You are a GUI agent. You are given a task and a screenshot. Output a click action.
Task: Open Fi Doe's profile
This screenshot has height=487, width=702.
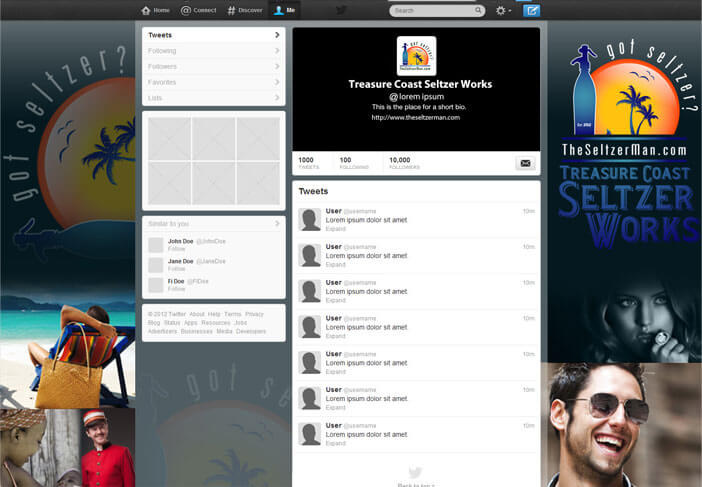click(176, 281)
